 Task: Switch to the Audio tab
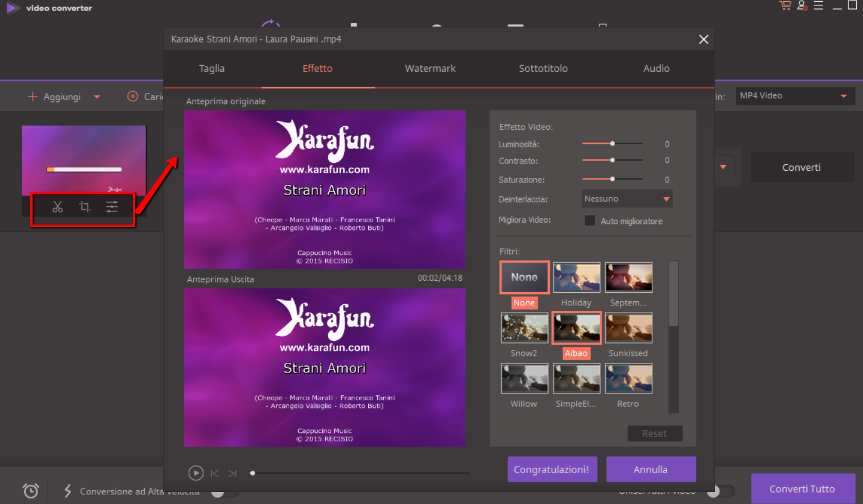pos(657,68)
